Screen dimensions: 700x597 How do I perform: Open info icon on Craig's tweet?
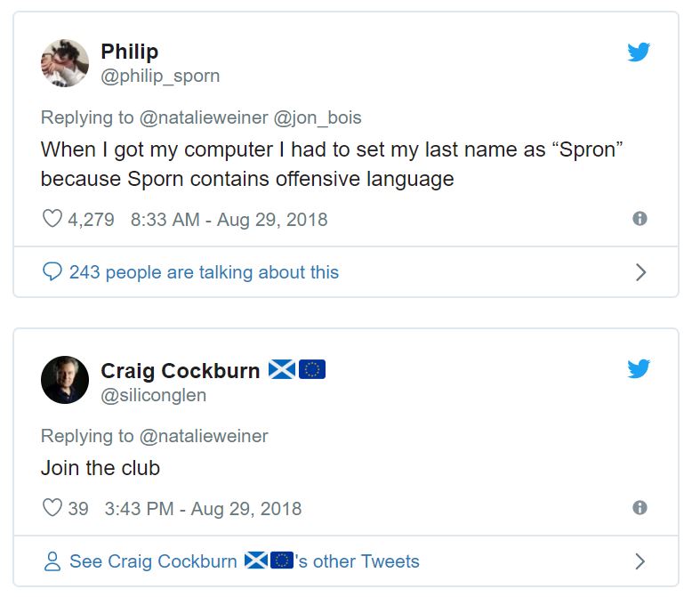[639, 508]
